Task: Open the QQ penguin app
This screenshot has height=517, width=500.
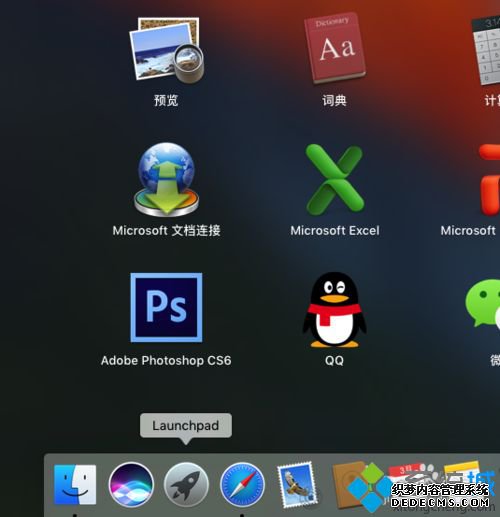Action: click(x=334, y=309)
